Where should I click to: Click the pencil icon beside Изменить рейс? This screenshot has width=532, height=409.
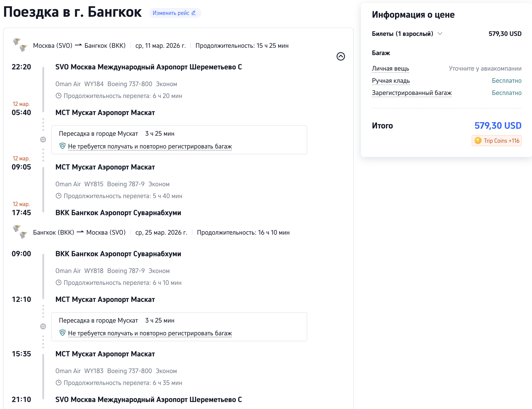point(194,13)
